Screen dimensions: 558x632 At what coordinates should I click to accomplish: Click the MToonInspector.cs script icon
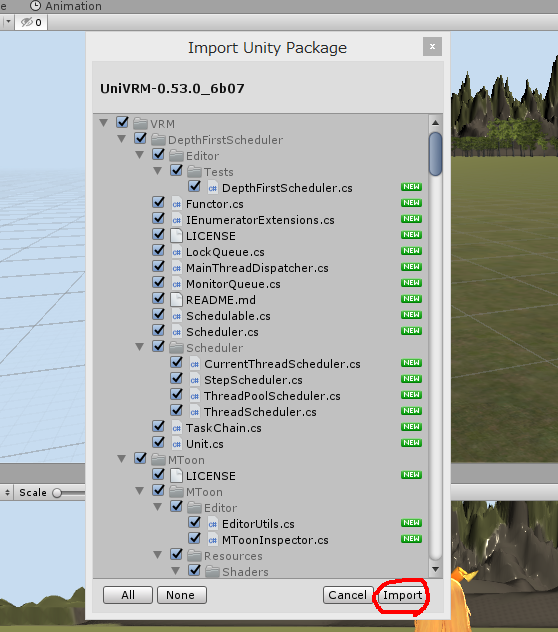[x=212, y=540]
